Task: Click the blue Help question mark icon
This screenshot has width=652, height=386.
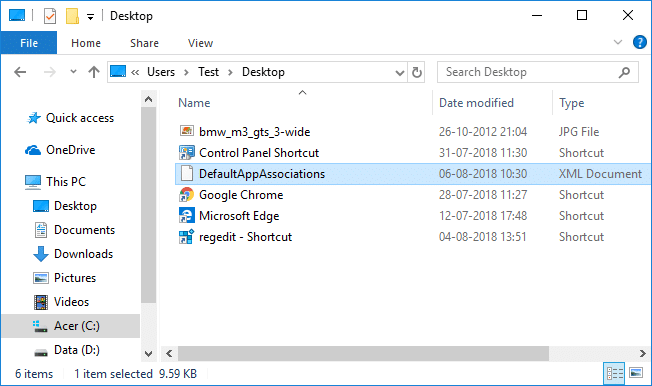Action: point(640,42)
